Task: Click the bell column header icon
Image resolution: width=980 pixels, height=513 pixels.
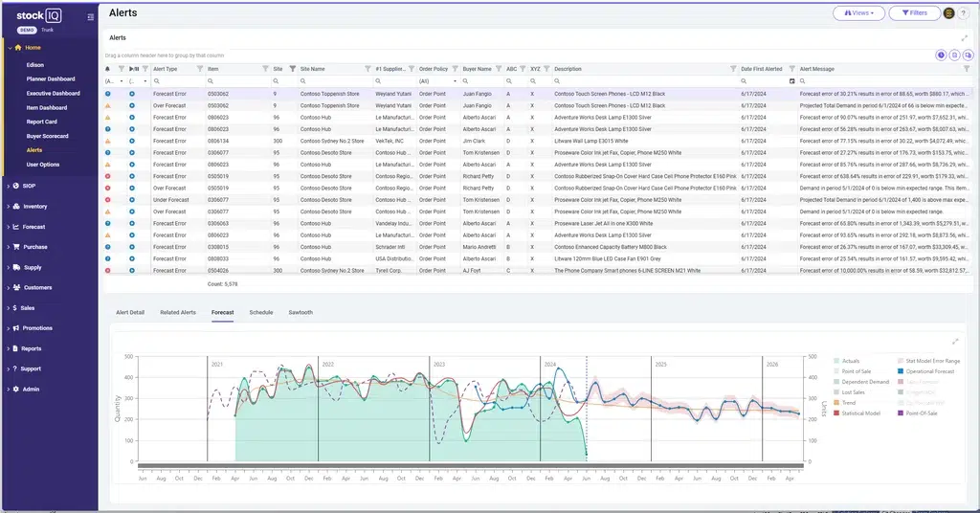Action: tap(107, 69)
